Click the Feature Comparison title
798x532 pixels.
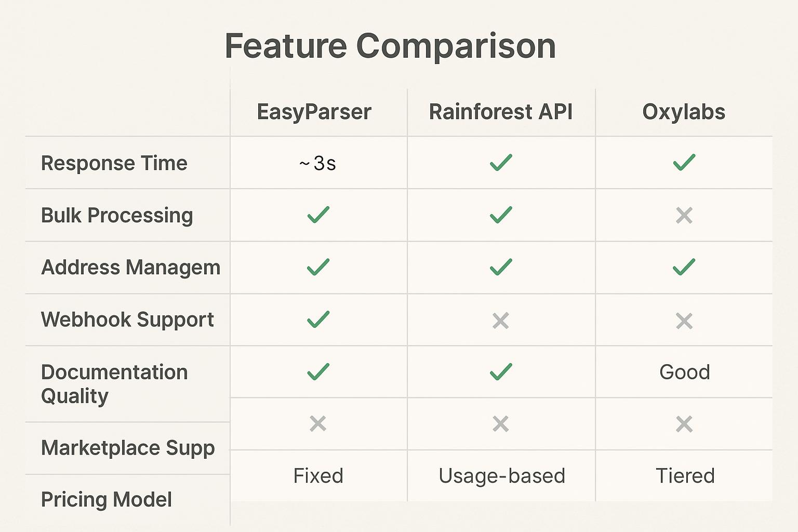pyautogui.click(x=390, y=46)
